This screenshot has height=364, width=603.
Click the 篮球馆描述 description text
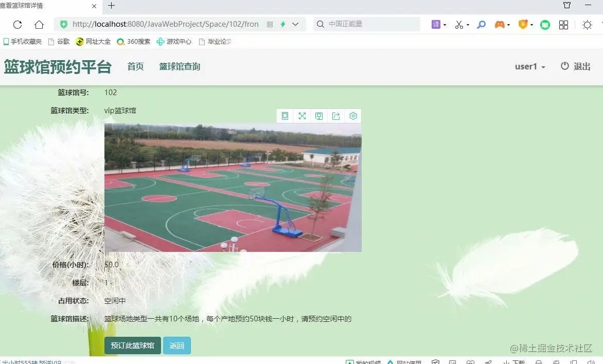pos(227,319)
